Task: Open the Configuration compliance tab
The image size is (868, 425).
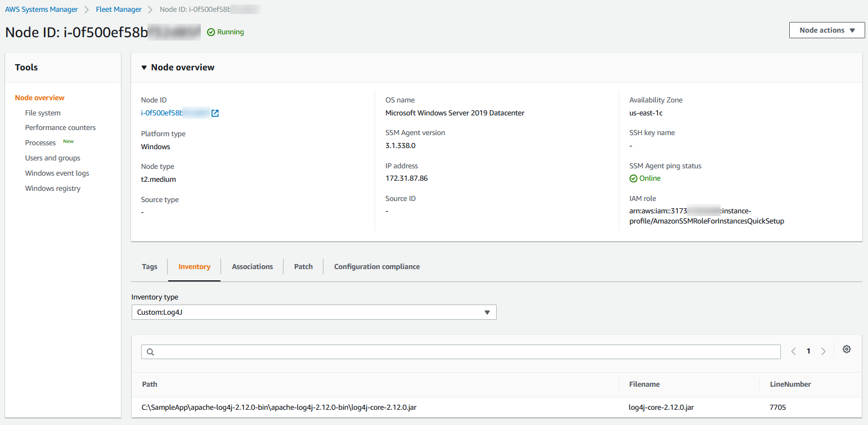Action: 376,266
